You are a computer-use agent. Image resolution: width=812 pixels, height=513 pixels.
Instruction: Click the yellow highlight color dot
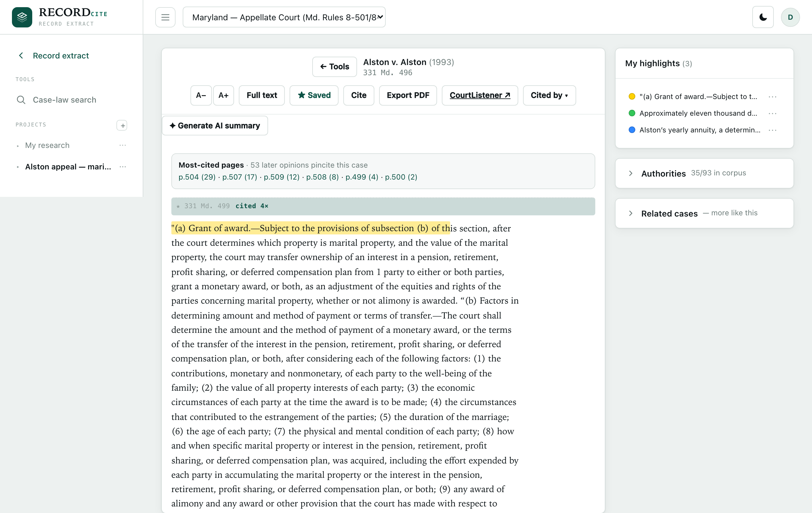632,97
